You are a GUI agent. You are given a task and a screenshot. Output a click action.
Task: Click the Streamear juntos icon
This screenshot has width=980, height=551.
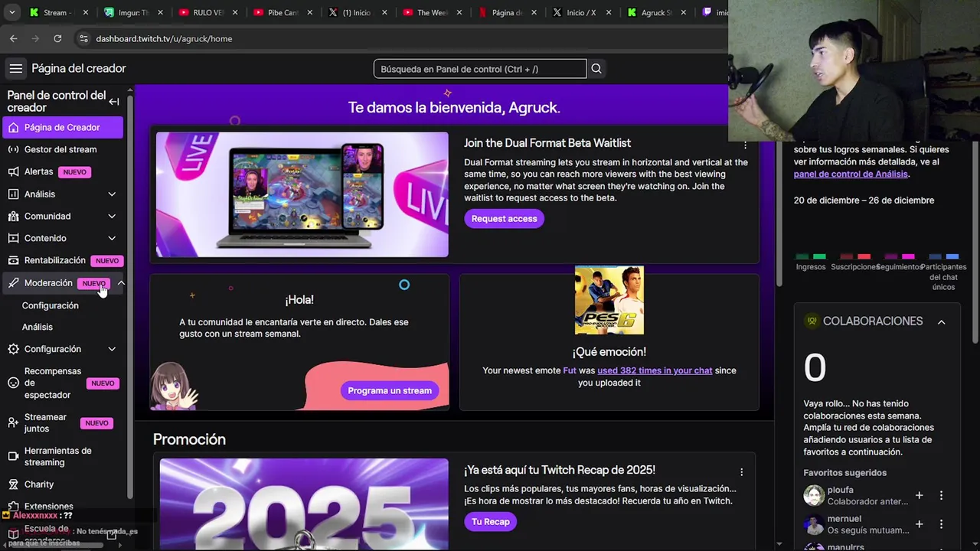[x=13, y=422]
